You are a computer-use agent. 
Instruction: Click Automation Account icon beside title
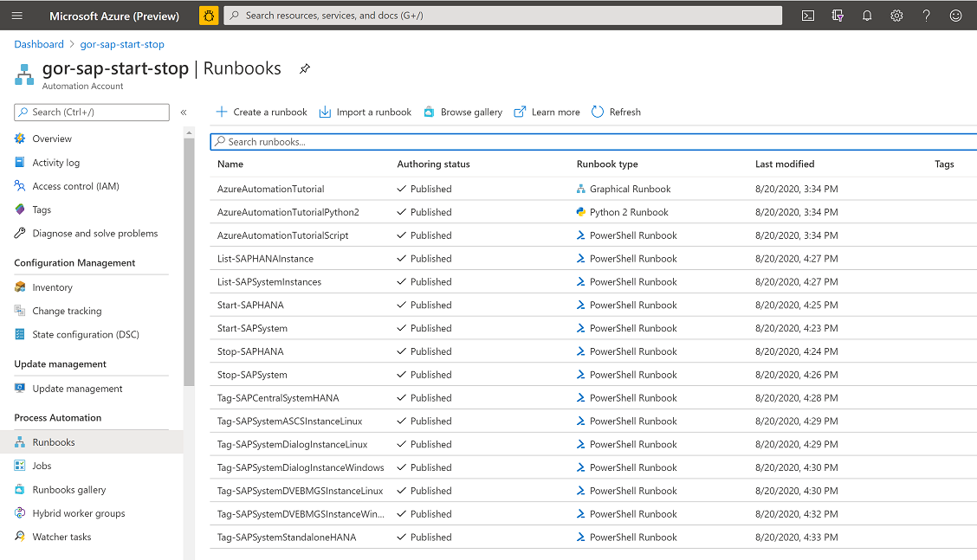point(24,74)
